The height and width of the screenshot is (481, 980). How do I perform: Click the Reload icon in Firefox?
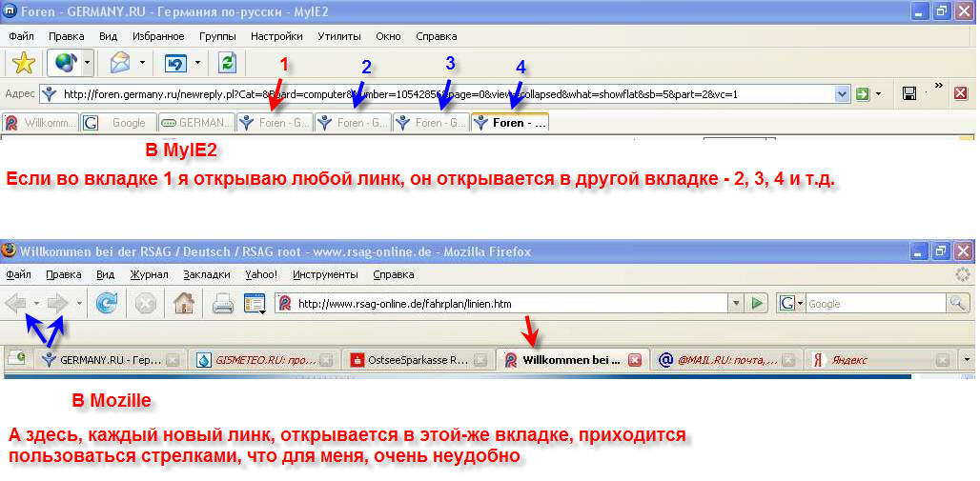click(x=107, y=304)
